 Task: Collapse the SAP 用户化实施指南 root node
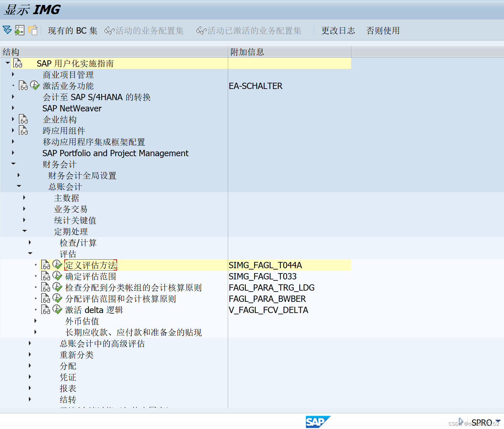(x=8, y=63)
